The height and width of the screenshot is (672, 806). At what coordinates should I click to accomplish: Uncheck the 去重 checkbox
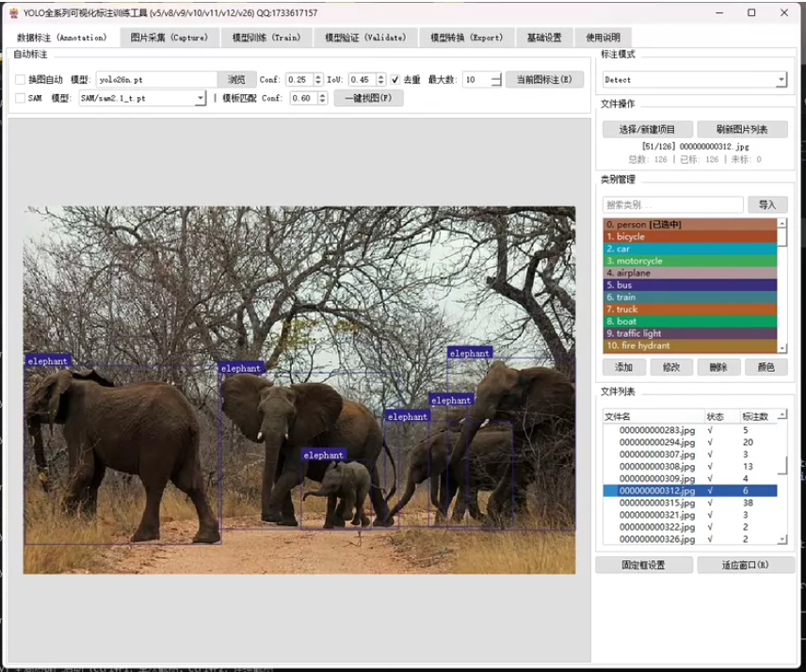395,80
